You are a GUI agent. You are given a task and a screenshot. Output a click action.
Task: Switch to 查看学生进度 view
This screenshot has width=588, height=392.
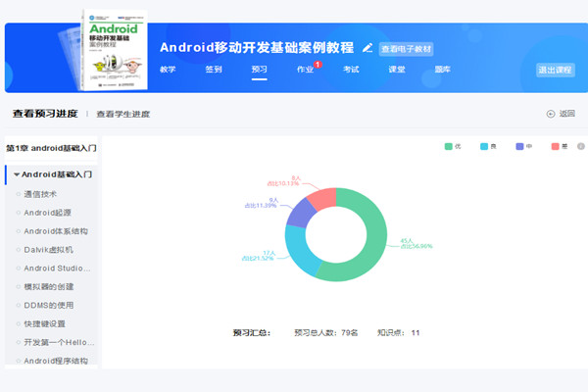click(122, 114)
